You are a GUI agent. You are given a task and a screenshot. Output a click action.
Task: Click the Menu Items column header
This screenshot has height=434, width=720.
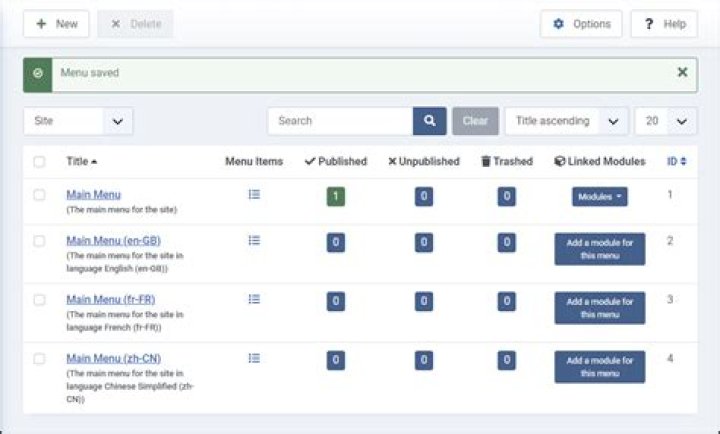coord(254,161)
